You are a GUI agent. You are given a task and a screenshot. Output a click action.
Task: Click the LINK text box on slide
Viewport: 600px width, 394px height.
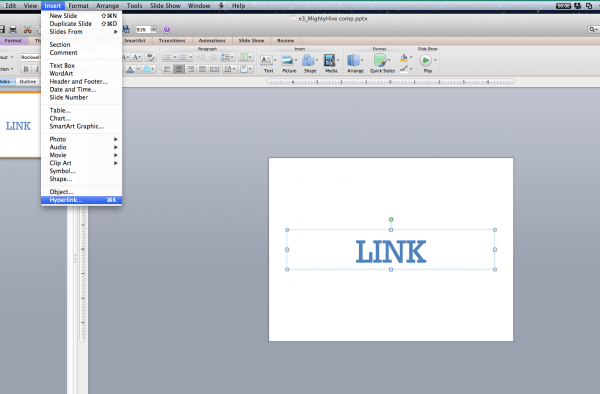click(x=391, y=250)
